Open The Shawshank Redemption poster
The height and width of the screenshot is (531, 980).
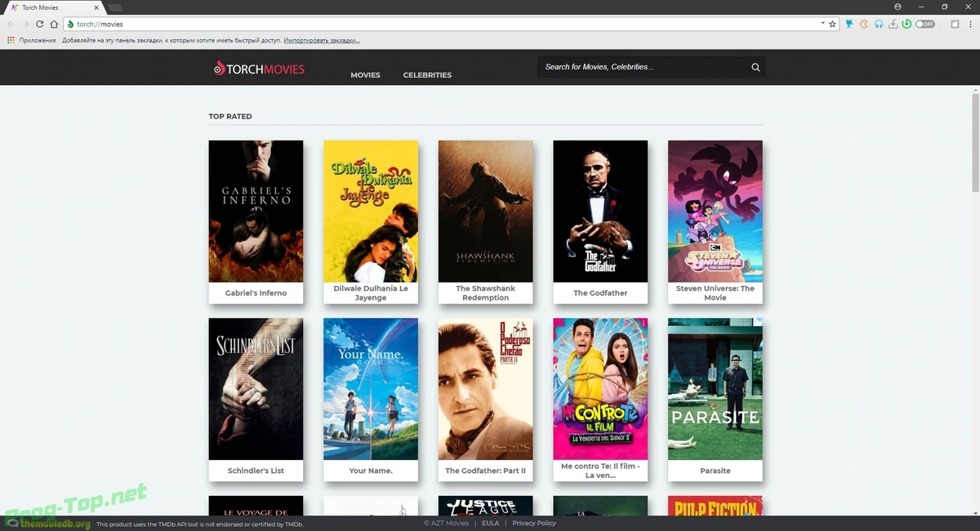[x=485, y=211]
